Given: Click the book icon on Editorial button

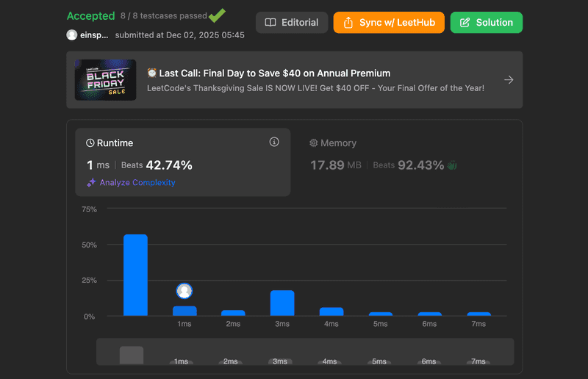Looking at the screenshot, I should (x=270, y=23).
